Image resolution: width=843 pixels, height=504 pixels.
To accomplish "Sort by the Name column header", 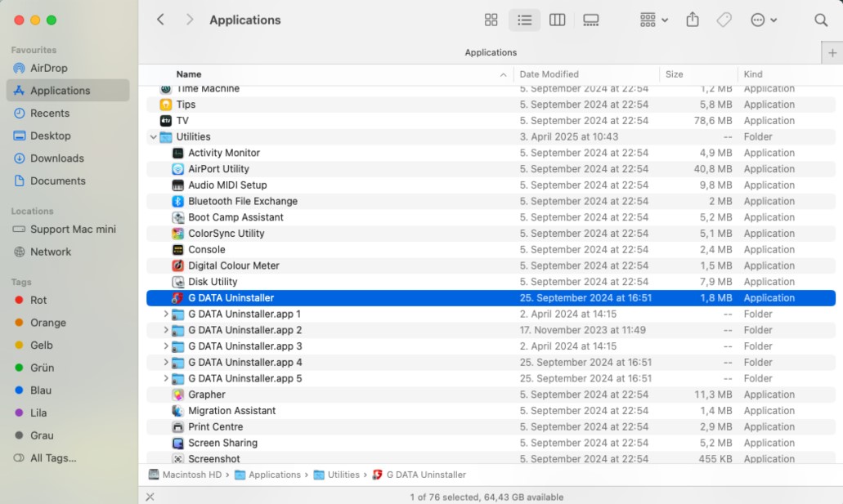I will pyautogui.click(x=189, y=74).
